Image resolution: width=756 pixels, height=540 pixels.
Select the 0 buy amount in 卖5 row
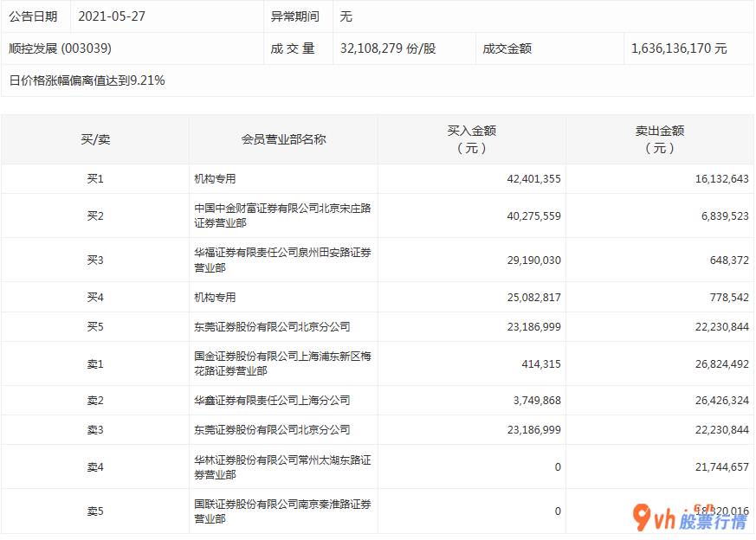pos(558,511)
